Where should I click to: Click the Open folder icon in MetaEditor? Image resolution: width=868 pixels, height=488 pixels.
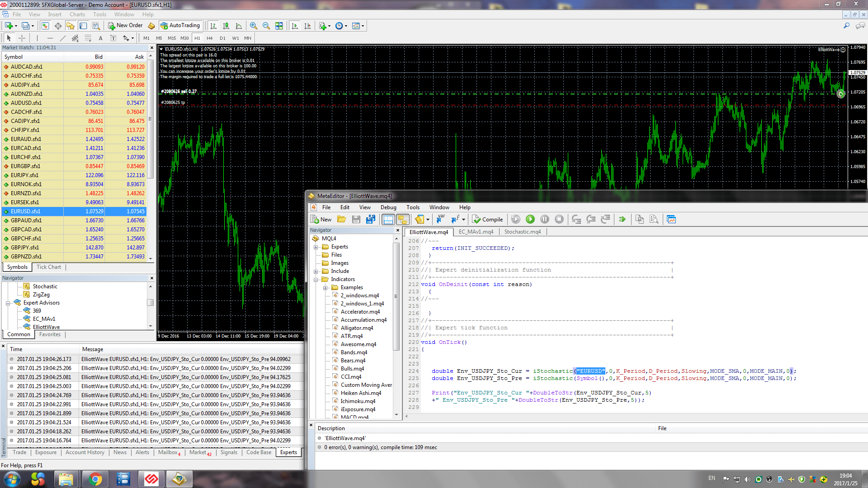[x=341, y=220]
